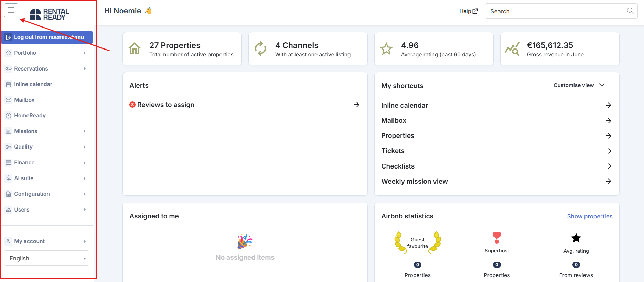Click the Guest favourite laurel badge
Screen dimensions: 644x282
point(418,243)
